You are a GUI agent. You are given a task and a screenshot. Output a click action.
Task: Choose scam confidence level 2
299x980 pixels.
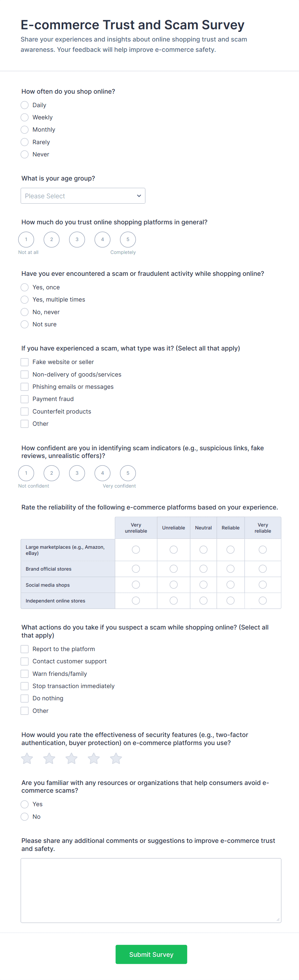(x=52, y=473)
